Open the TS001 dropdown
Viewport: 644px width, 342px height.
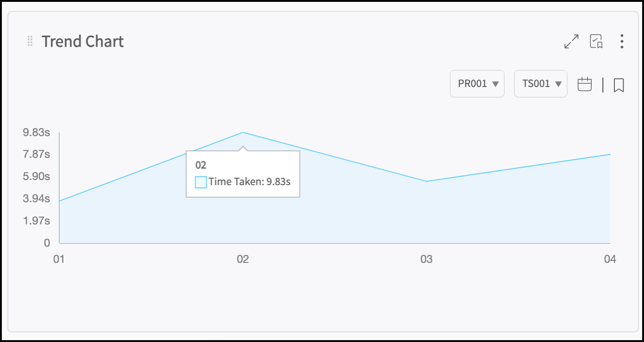(541, 84)
